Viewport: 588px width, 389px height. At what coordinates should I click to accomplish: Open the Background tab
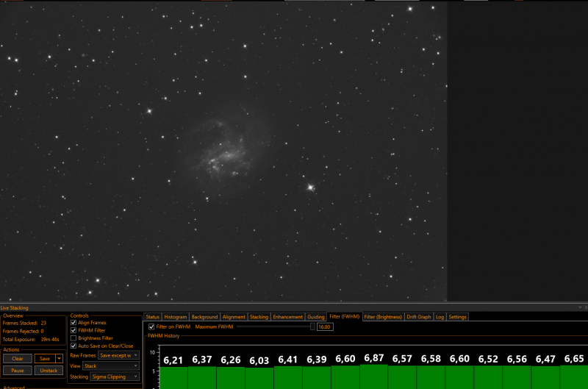pos(204,317)
